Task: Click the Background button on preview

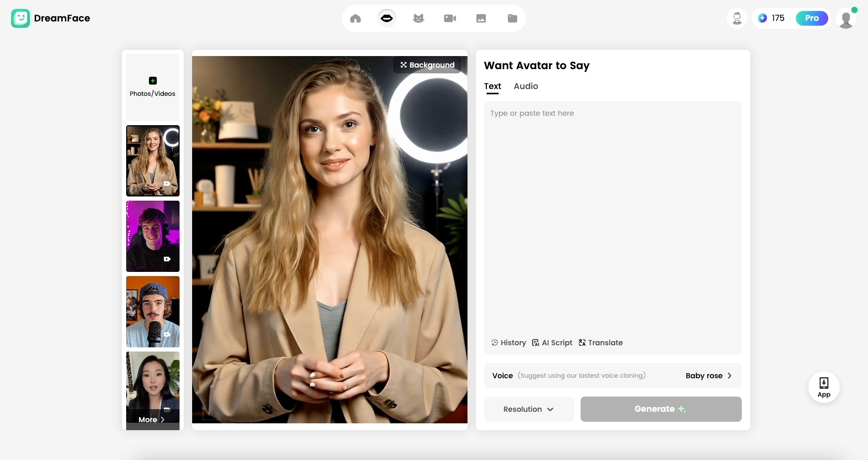Action: (x=427, y=65)
